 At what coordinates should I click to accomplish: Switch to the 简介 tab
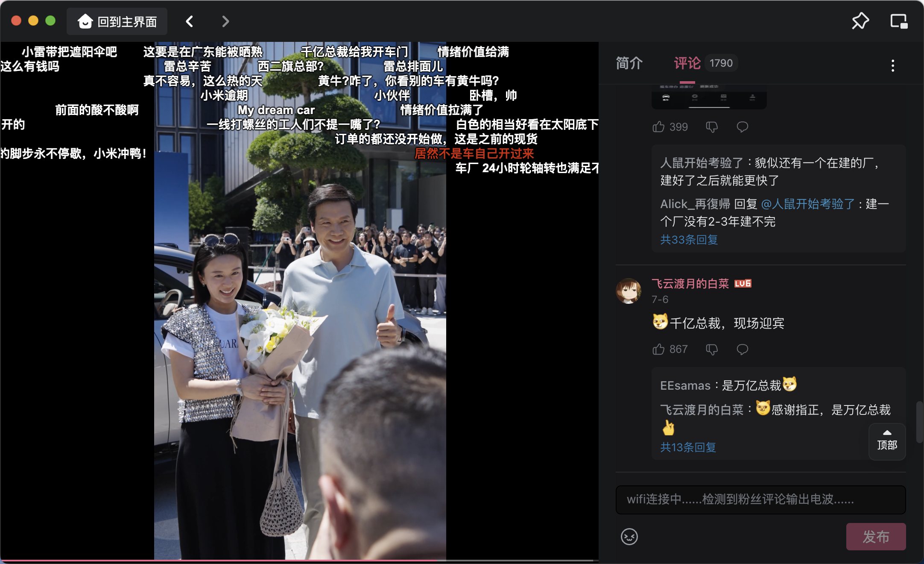click(629, 63)
